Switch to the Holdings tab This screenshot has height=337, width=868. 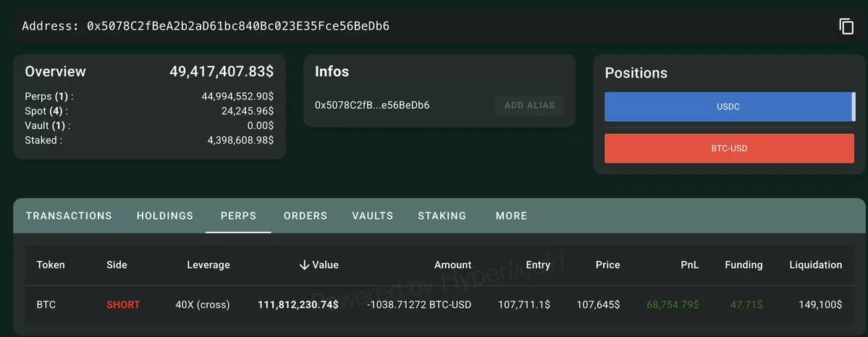coord(165,216)
